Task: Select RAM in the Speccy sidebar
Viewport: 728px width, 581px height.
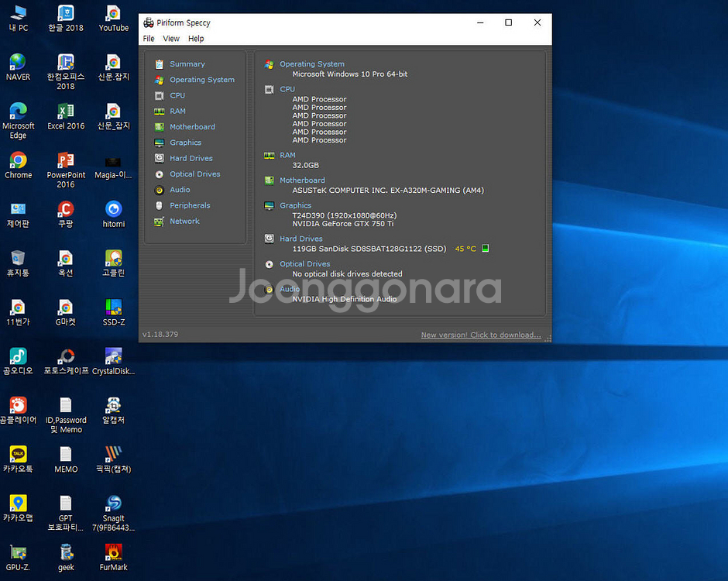Action: click(177, 112)
